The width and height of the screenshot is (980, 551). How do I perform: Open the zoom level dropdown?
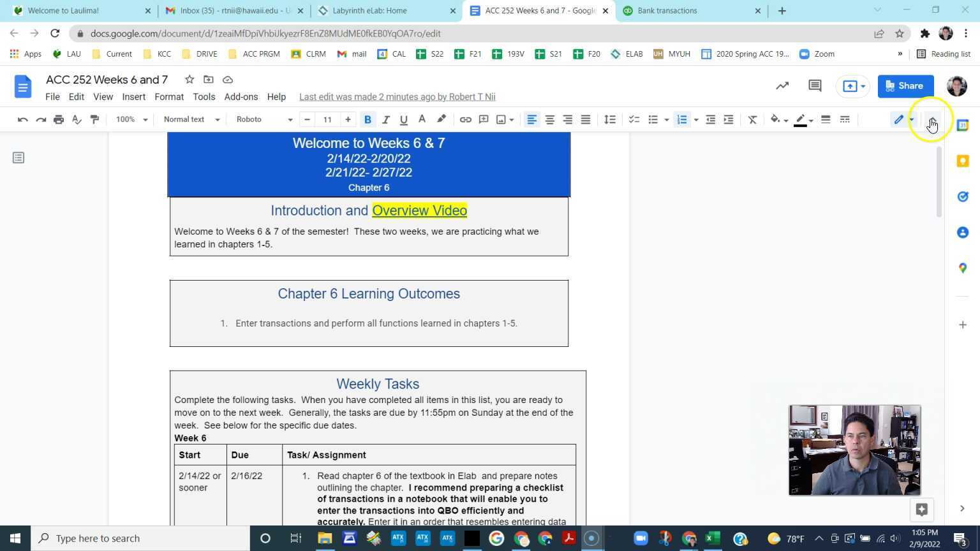[x=131, y=119]
